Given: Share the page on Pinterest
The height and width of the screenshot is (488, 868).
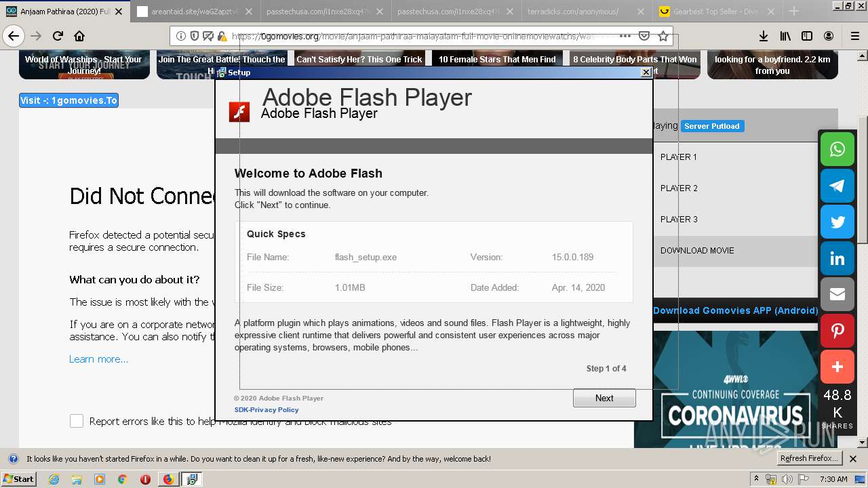Looking at the screenshot, I should [837, 331].
